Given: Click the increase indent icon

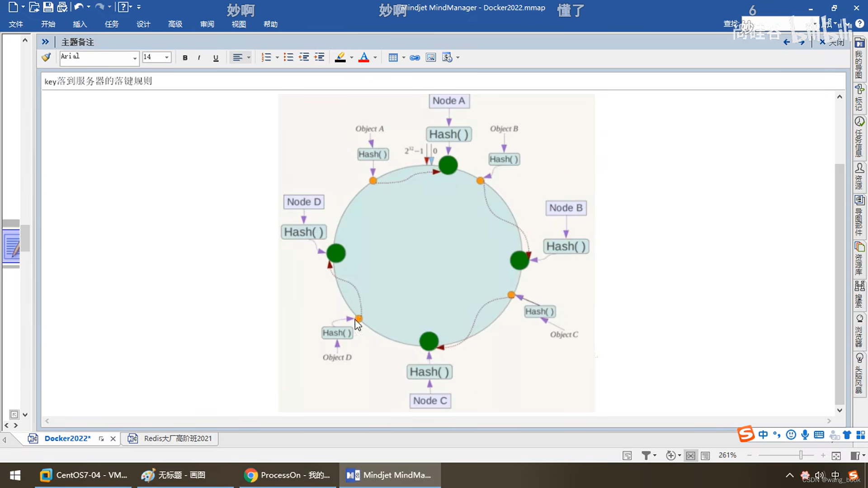Looking at the screenshot, I should (319, 57).
